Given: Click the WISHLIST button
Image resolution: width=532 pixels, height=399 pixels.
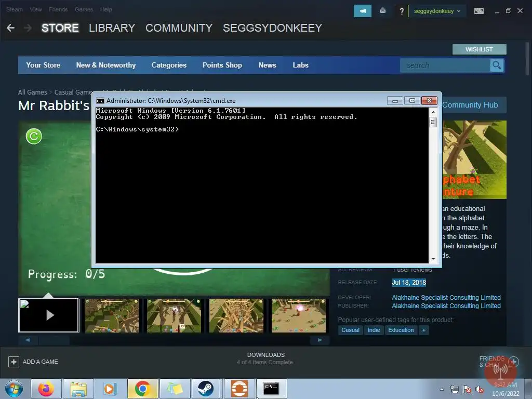Looking at the screenshot, I should click(479, 49).
